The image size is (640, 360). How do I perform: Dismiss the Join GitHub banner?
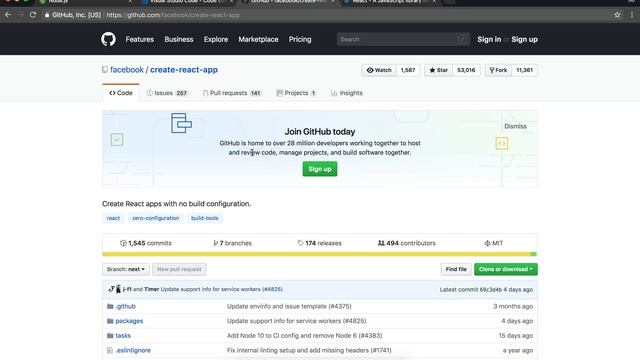(x=516, y=127)
